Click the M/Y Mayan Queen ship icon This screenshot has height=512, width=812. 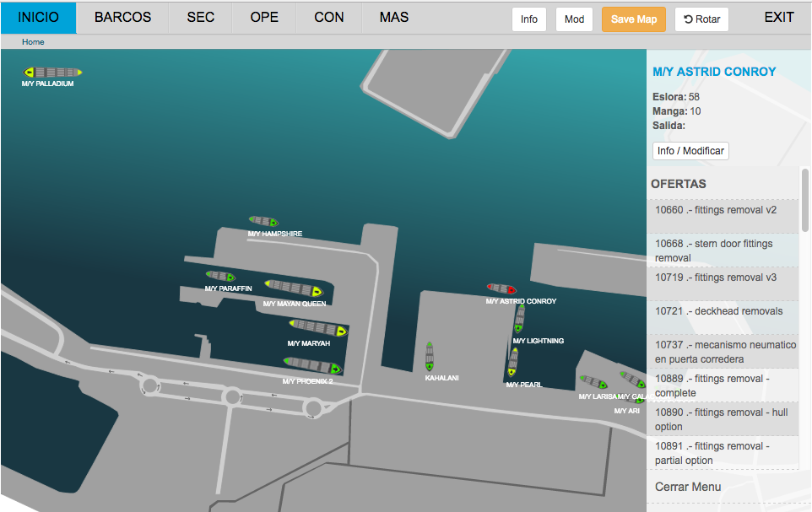click(294, 288)
